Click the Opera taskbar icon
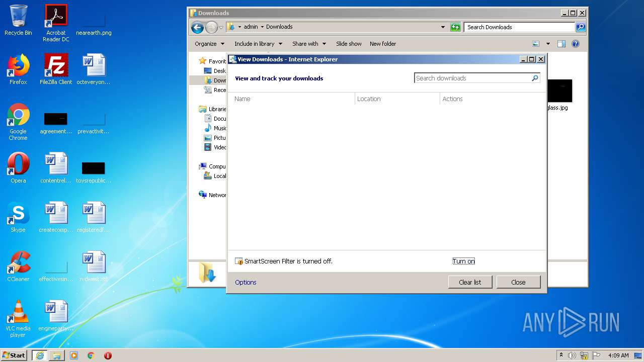Viewport: 644px width, 362px height. click(108, 355)
